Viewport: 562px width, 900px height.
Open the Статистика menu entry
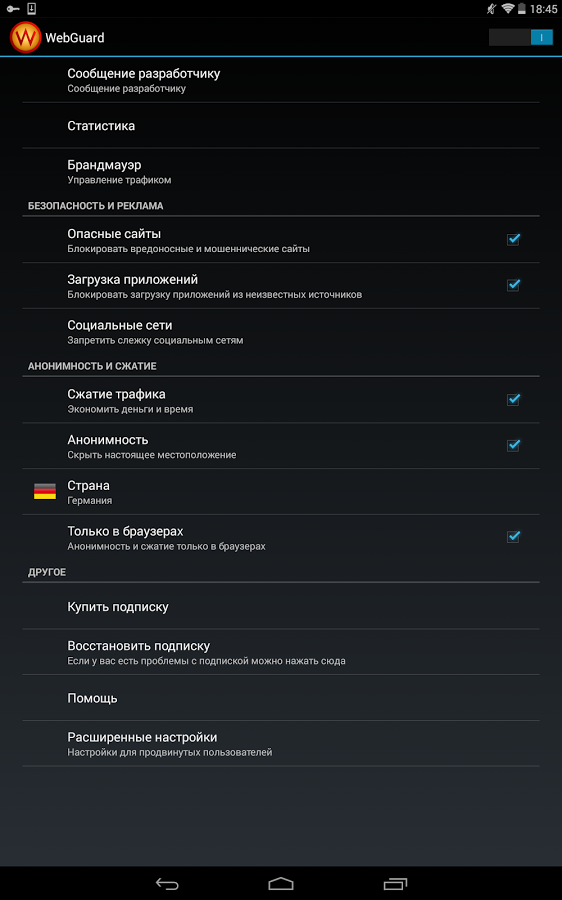[x=281, y=126]
